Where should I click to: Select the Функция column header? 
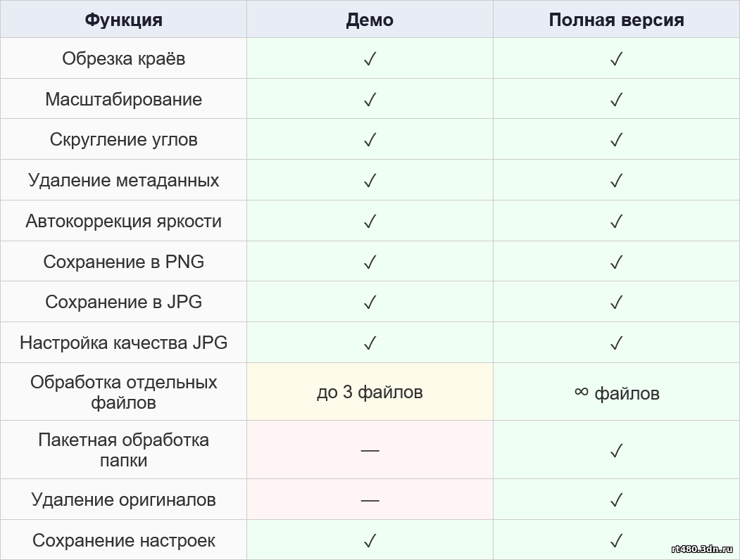(x=124, y=19)
